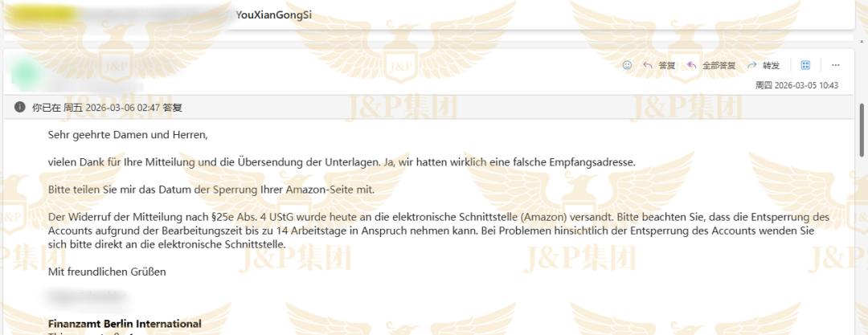Click the info icon in reply banner
The image size is (868, 335).
click(19, 107)
